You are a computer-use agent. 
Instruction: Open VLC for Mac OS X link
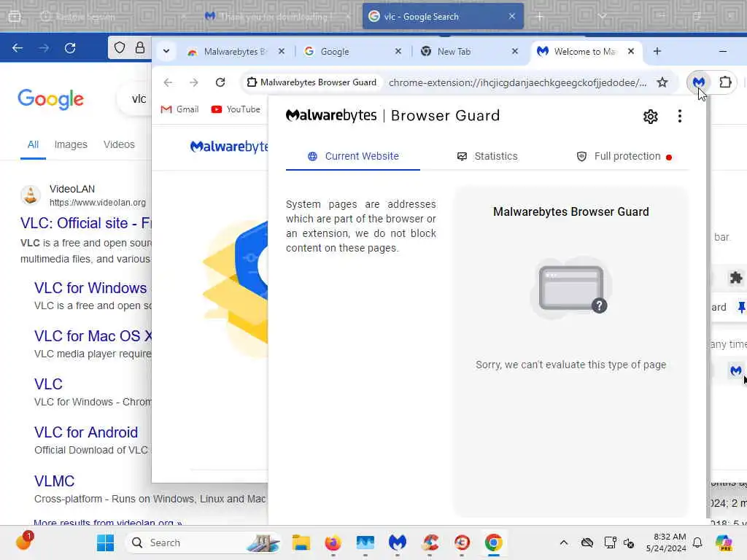pyautogui.click(x=93, y=336)
